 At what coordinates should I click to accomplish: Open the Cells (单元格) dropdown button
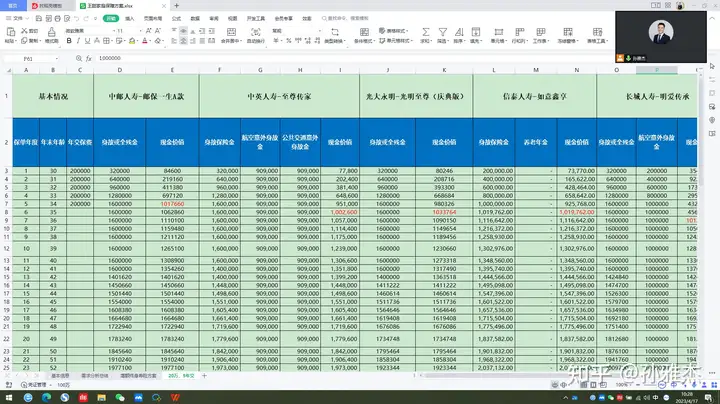(498, 35)
